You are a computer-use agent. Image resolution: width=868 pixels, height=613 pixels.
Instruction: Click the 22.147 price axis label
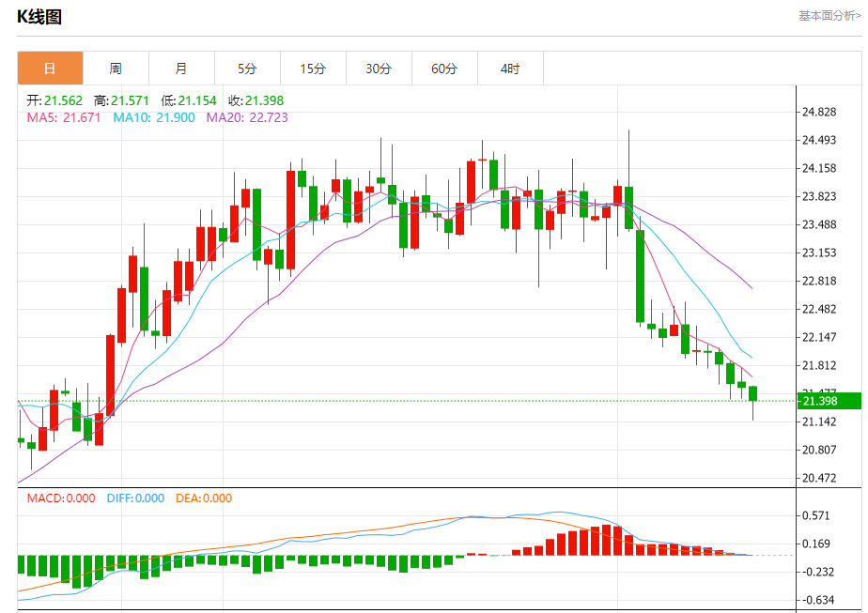coord(819,337)
